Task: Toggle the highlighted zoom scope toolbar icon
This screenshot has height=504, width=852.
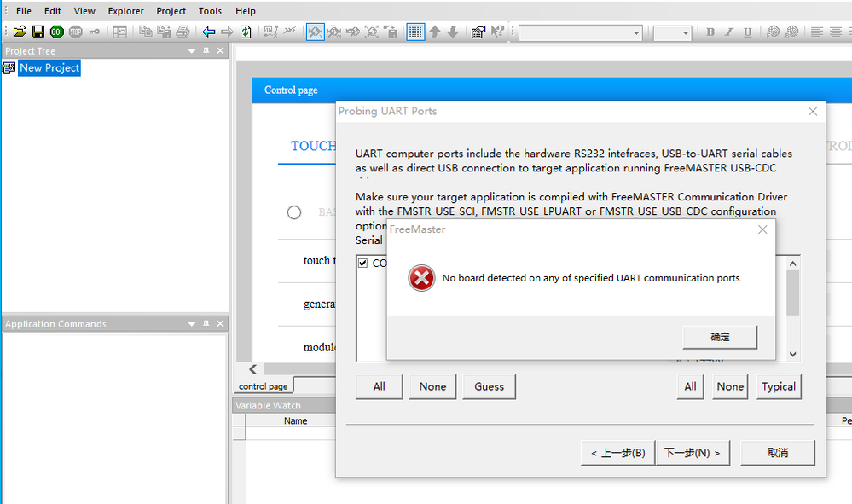Action: pyautogui.click(x=316, y=32)
